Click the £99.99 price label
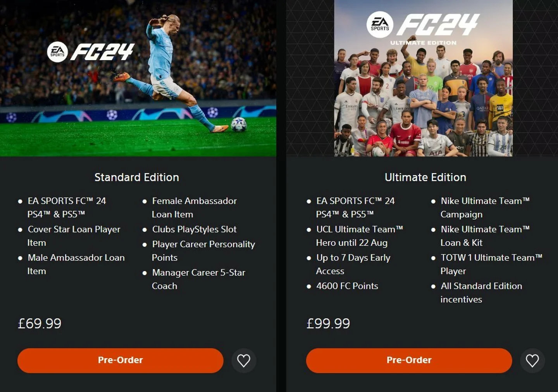 point(328,323)
